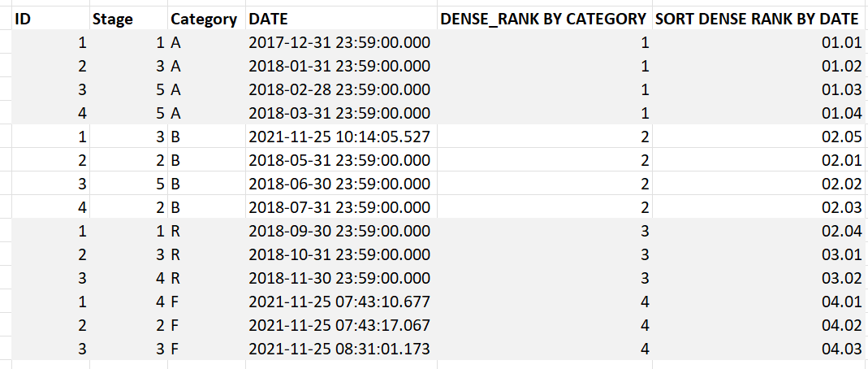Viewport: 868px width, 369px height.
Task: Click the Stage header cell
Action: click(129, 19)
